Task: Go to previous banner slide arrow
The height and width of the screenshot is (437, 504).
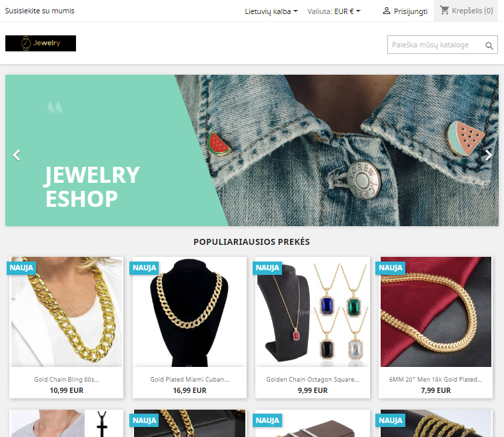Action: 17,155
